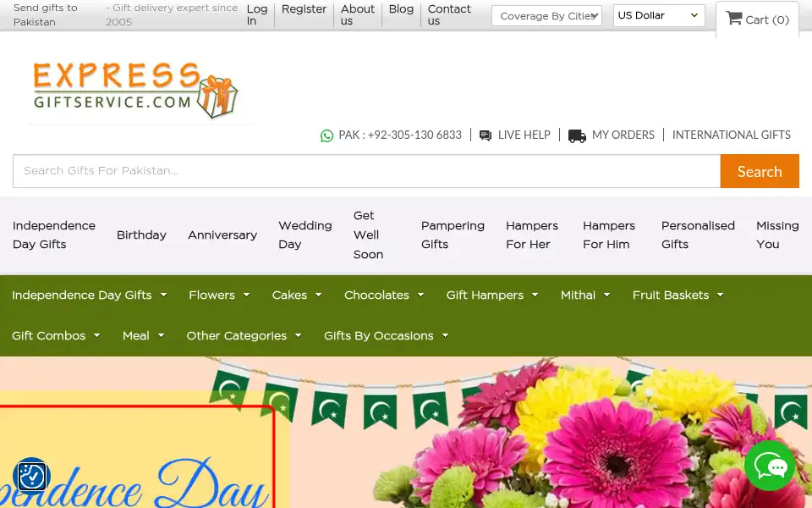This screenshot has width=812, height=508.
Task: Open the Hampers For Her category
Action: (532, 235)
